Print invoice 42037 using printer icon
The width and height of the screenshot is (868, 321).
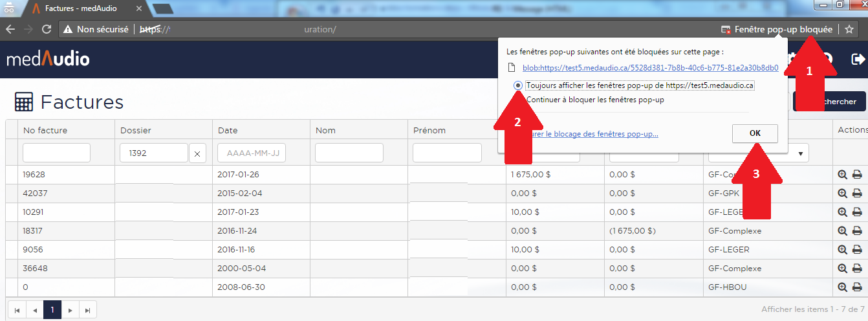[857, 194]
